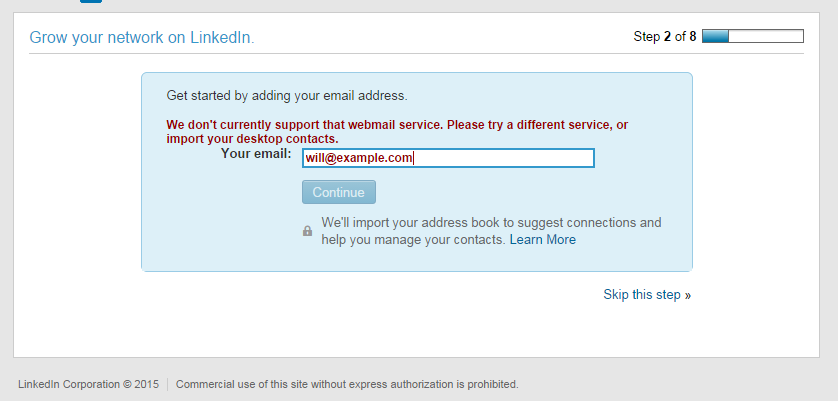Click the red unsupported webmail error message
Image resolution: width=838 pixels, height=401 pixels.
(x=397, y=132)
